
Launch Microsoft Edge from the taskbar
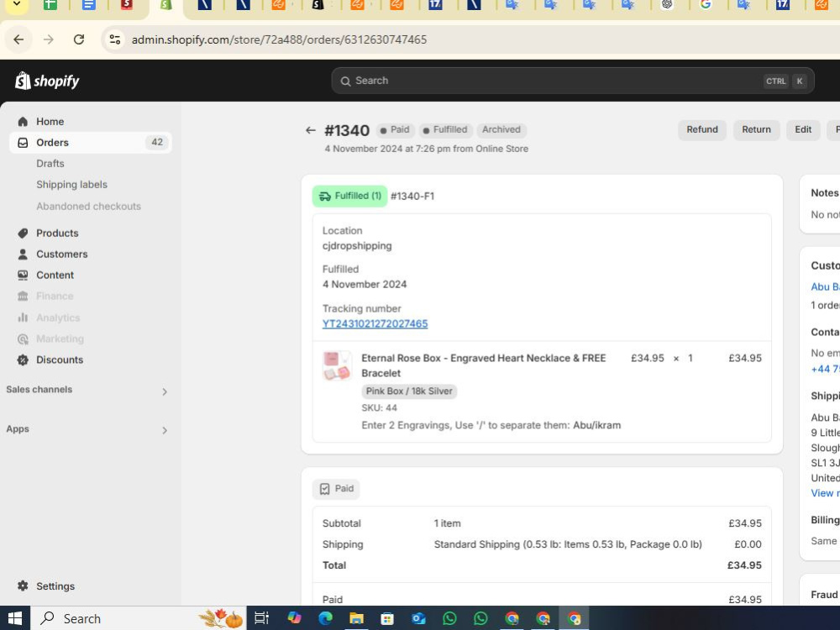pos(325,619)
